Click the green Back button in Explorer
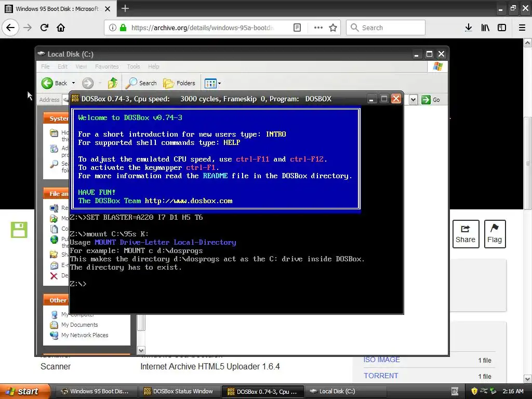Viewport: 532px width, 399px height. 54,83
